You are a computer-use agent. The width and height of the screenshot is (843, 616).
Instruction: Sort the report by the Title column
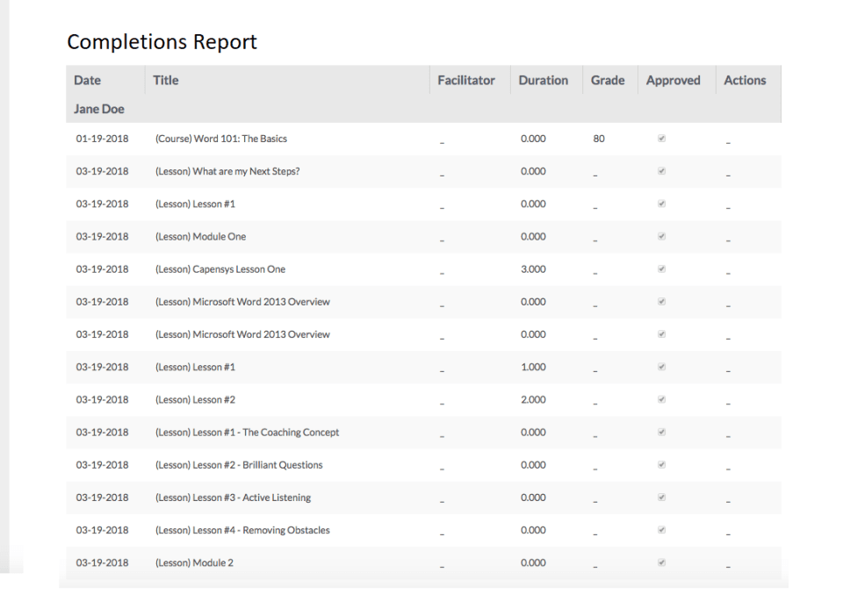point(165,80)
